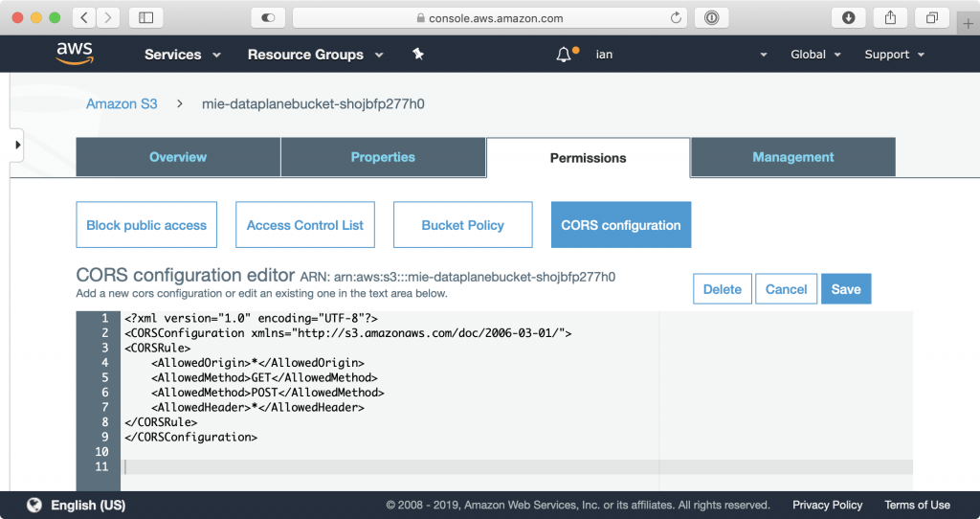Go forward with Safari forward arrow
The image size is (980, 519).
(108, 17)
